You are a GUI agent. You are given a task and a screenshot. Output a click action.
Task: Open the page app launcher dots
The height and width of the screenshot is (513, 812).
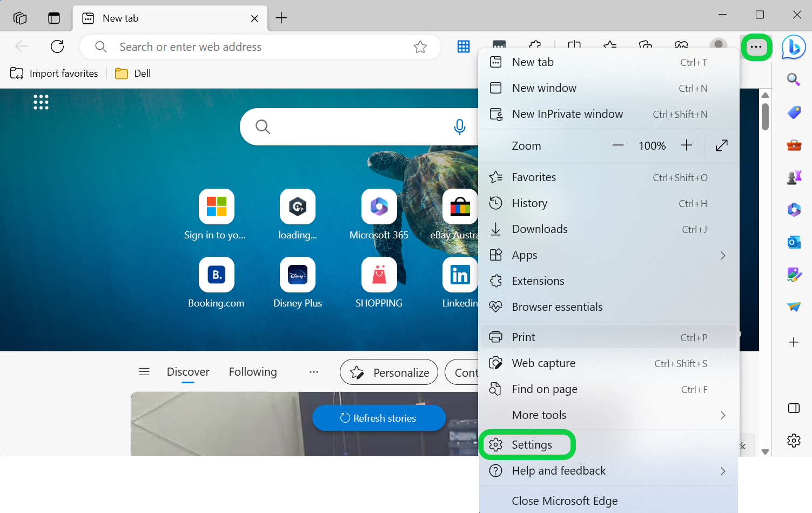(41, 102)
